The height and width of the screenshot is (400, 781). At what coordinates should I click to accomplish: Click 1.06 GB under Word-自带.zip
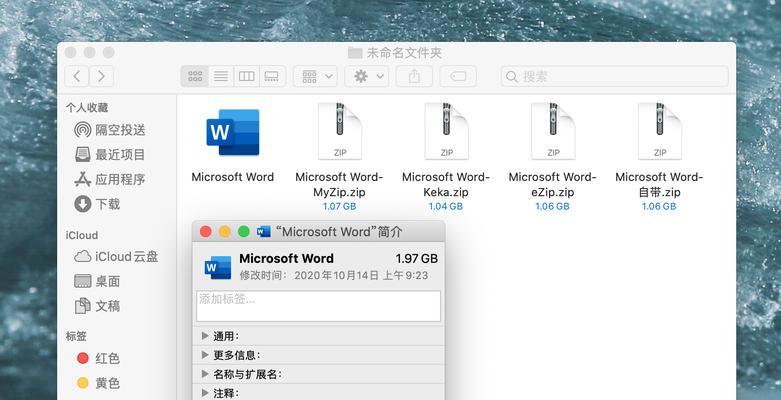tap(659, 206)
